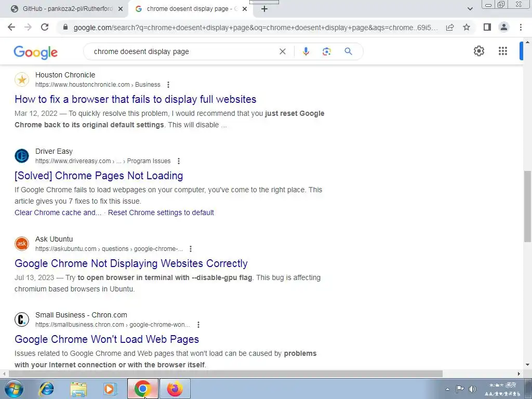Select the chrome doesent display page tab

[190, 9]
